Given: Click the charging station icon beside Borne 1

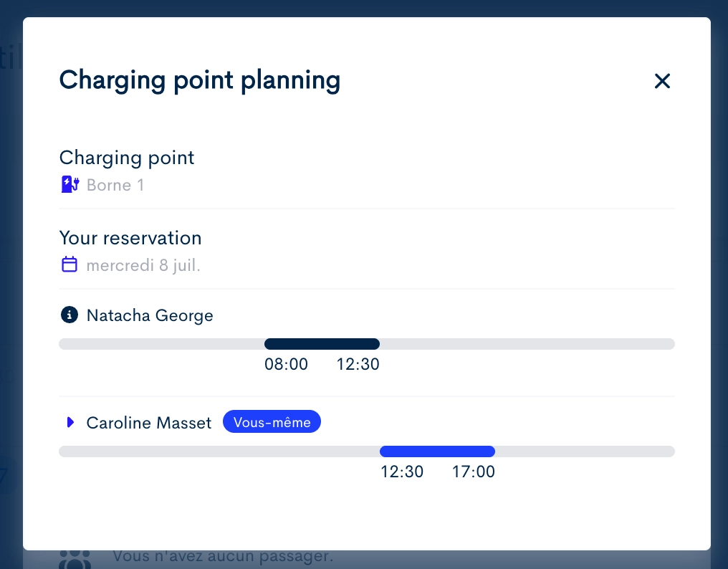Looking at the screenshot, I should click(x=70, y=184).
